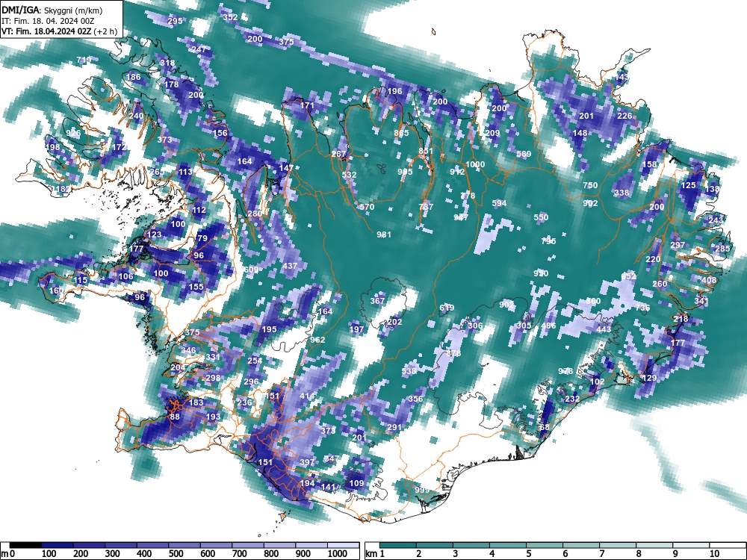Click the 115 value on the map
Image resolution: width=747 pixels, height=560 pixels.
click(x=81, y=280)
